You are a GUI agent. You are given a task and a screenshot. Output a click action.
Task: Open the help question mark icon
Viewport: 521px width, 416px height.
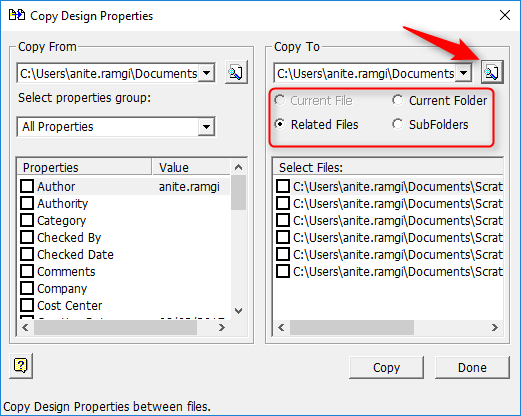click(x=21, y=366)
